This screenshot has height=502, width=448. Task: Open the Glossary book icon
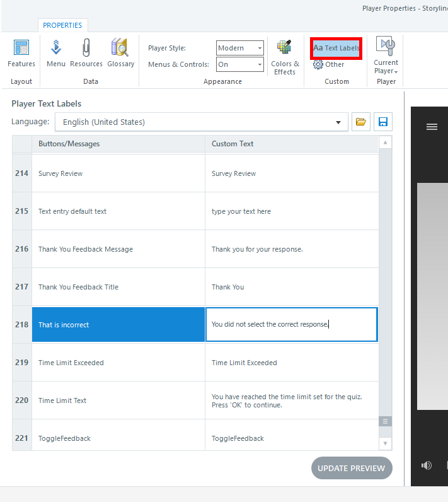click(120, 53)
